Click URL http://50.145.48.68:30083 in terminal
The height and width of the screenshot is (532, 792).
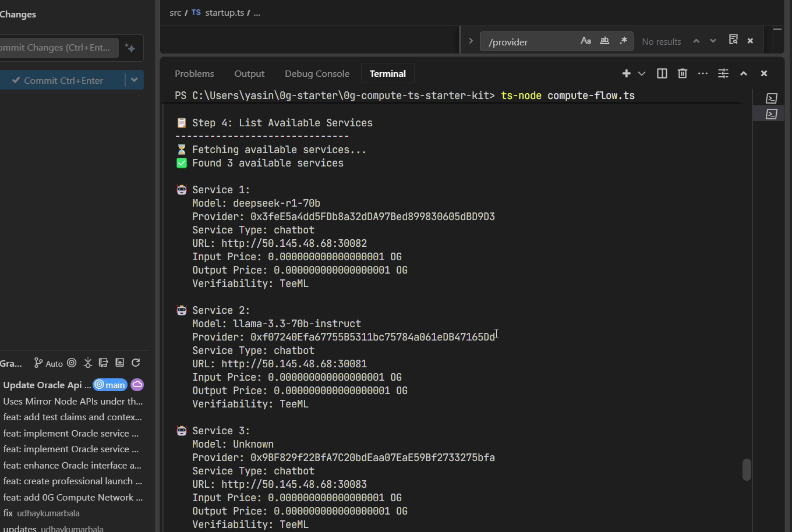[294, 484]
